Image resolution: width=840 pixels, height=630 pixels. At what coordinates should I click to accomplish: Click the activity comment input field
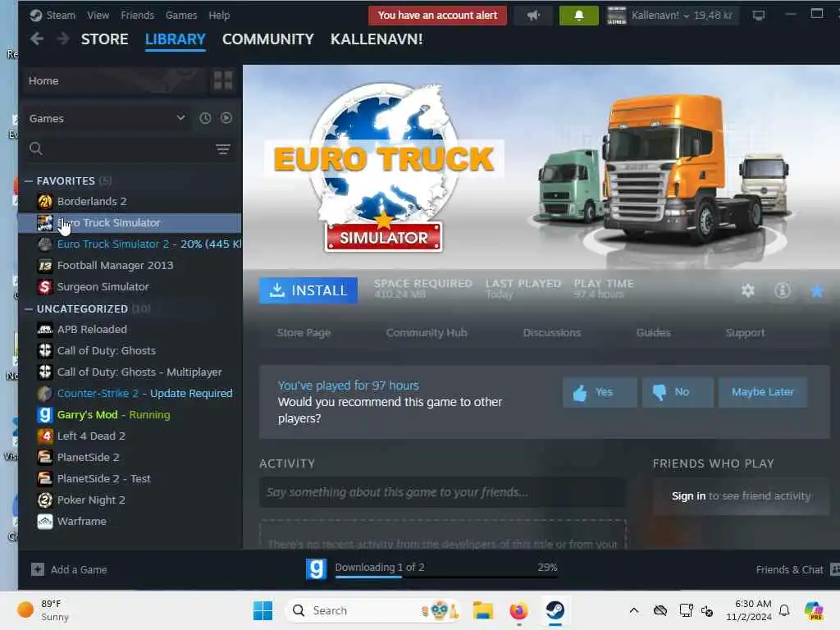(442, 492)
